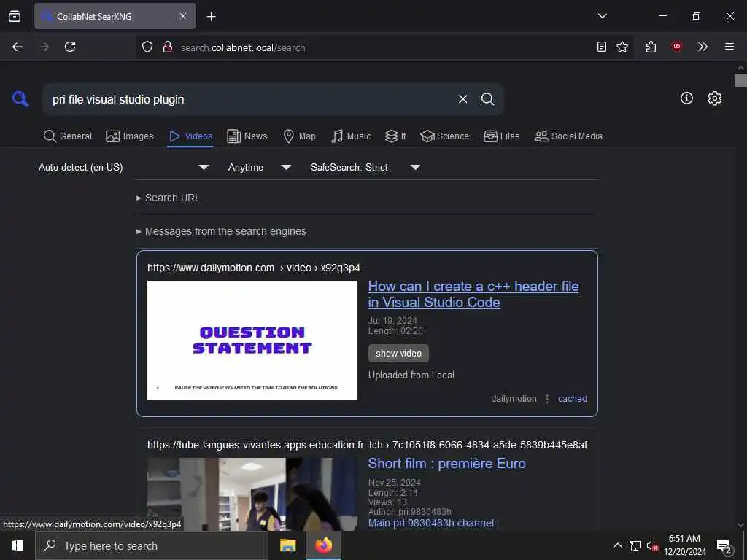Open the Auto-detect (en-US) language dropdown
747x560 pixels.
pos(123,167)
